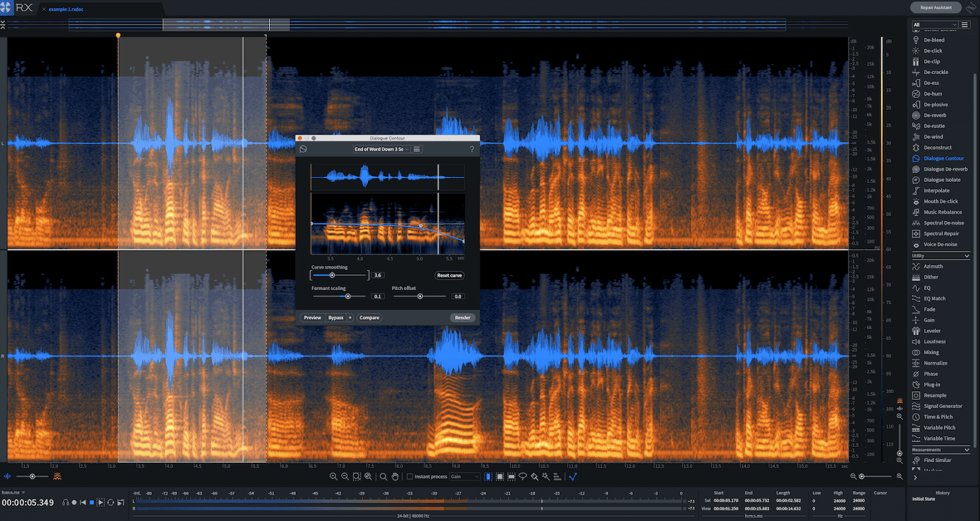Select the magnifier zoom tool
This screenshot has height=521, width=980.
(383, 476)
